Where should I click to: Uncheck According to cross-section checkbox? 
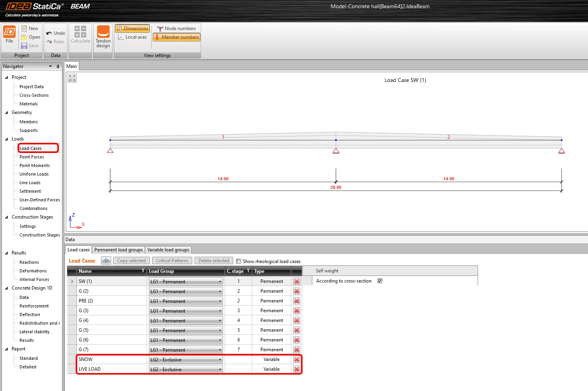coord(380,281)
